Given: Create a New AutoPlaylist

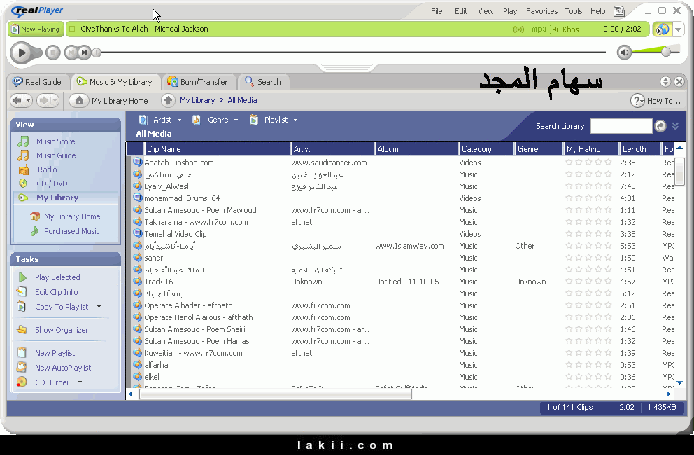Looking at the screenshot, I should tap(63, 367).
